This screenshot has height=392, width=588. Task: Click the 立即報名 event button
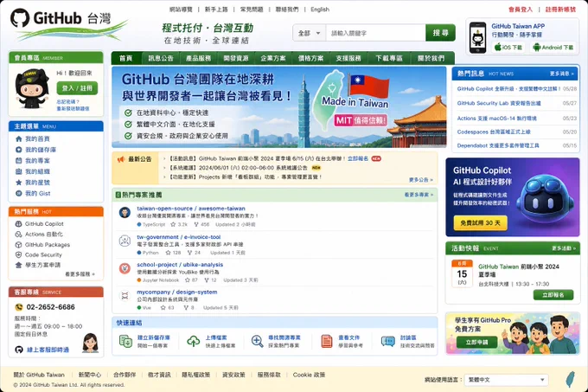(553, 295)
